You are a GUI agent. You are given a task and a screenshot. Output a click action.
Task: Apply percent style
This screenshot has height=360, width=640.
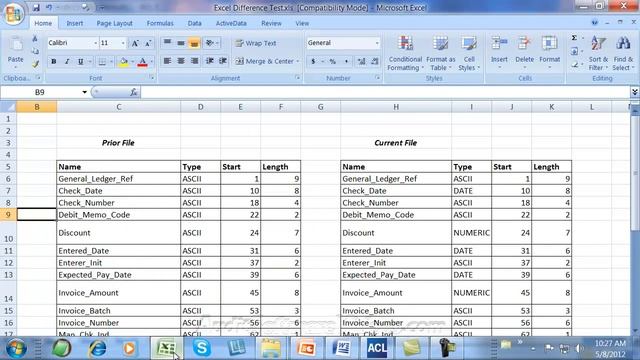point(333,62)
